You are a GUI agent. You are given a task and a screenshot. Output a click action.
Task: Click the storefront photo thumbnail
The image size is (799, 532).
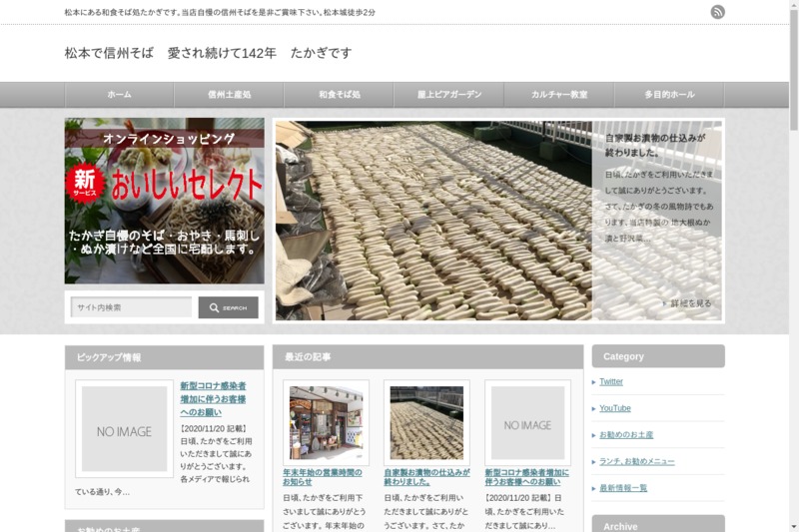tap(326, 422)
